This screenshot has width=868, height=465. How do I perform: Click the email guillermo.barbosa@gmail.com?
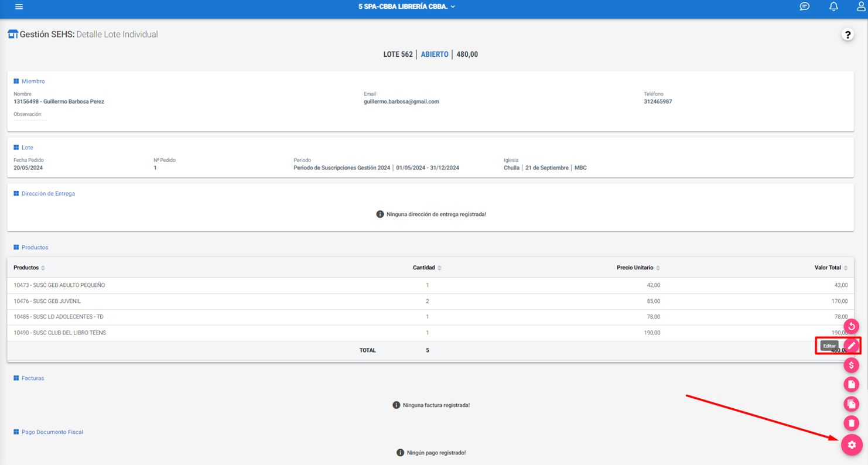click(401, 101)
